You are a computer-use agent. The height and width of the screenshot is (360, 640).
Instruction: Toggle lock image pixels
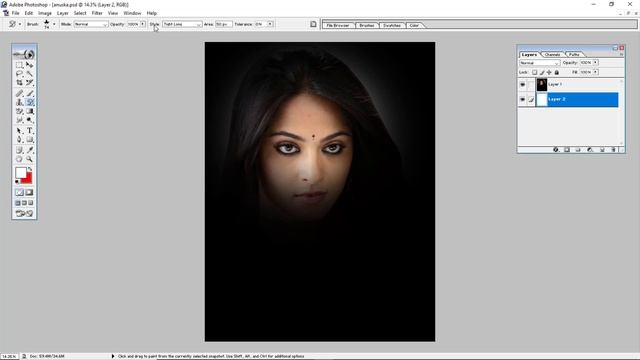(542, 72)
